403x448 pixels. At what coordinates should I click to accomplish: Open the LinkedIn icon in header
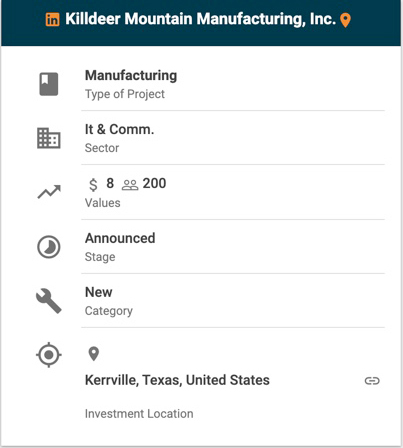pyautogui.click(x=52, y=20)
